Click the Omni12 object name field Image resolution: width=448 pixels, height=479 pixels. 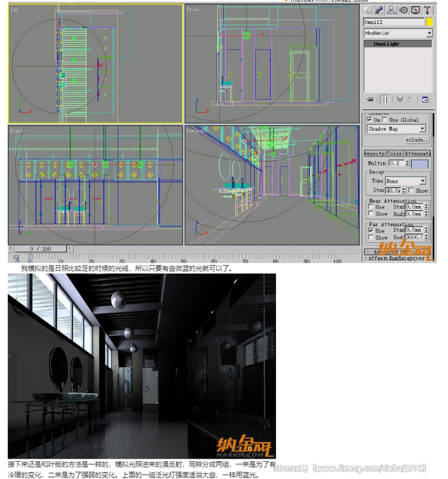394,22
